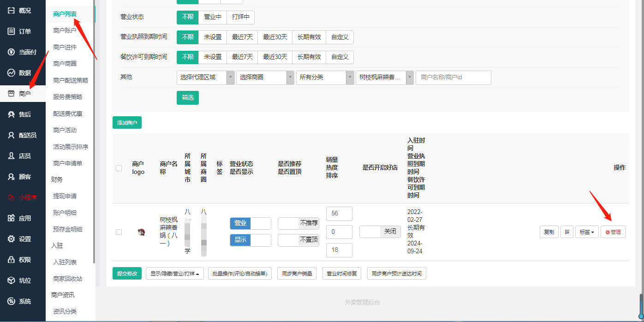Open the 数据 data chart icon
Image resolution: width=644 pixels, height=322 pixels.
click(x=12, y=73)
